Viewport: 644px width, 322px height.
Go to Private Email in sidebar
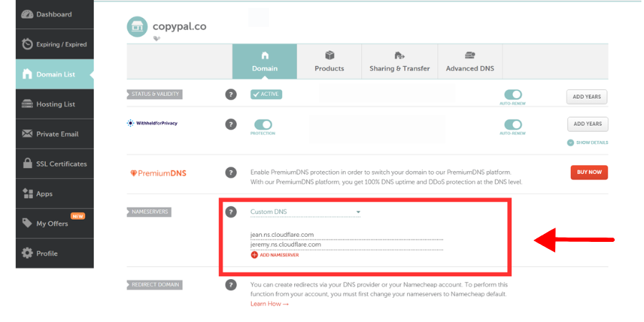(54, 134)
